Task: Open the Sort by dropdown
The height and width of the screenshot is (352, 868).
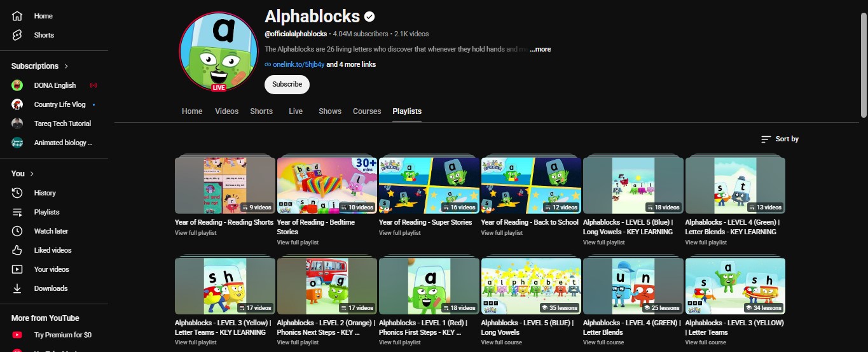Action: (780, 139)
